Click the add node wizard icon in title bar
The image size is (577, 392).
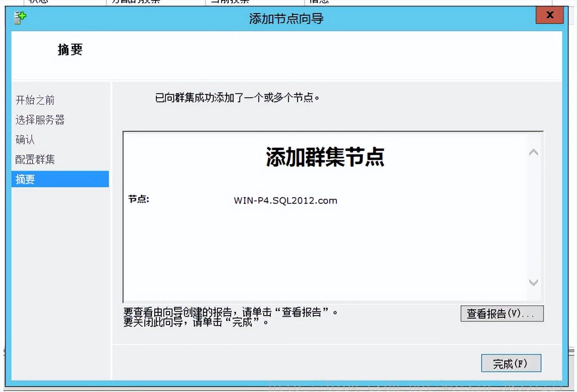click(x=20, y=18)
